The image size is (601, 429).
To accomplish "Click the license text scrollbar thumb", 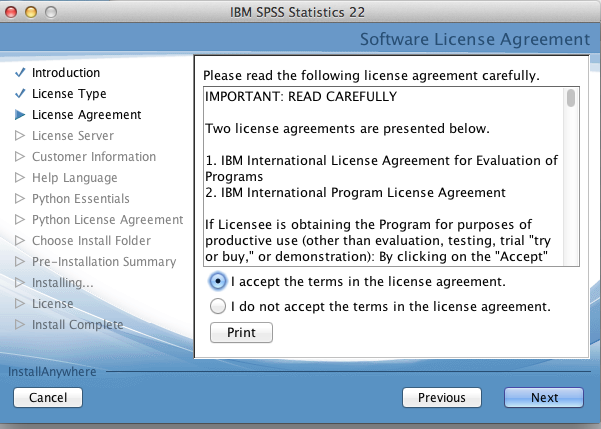I will pyautogui.click(x=571, y=98).
